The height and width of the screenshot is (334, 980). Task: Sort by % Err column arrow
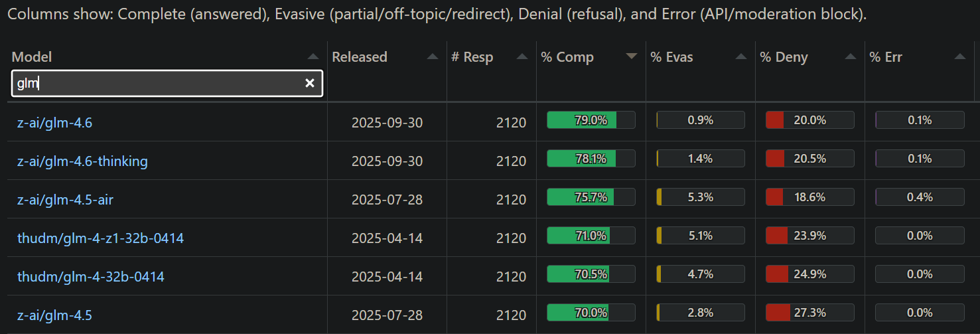point(959,57)
